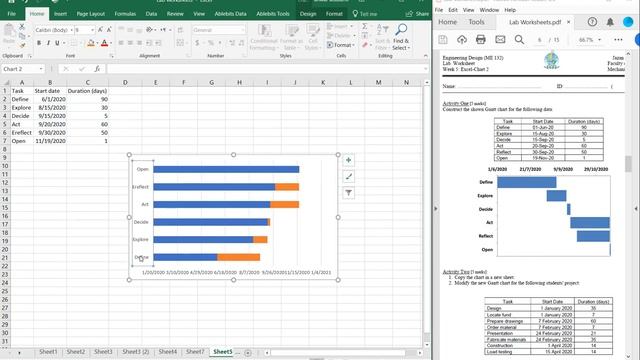Click the Clear eraser icon in Editing

(x=364, y=45)
